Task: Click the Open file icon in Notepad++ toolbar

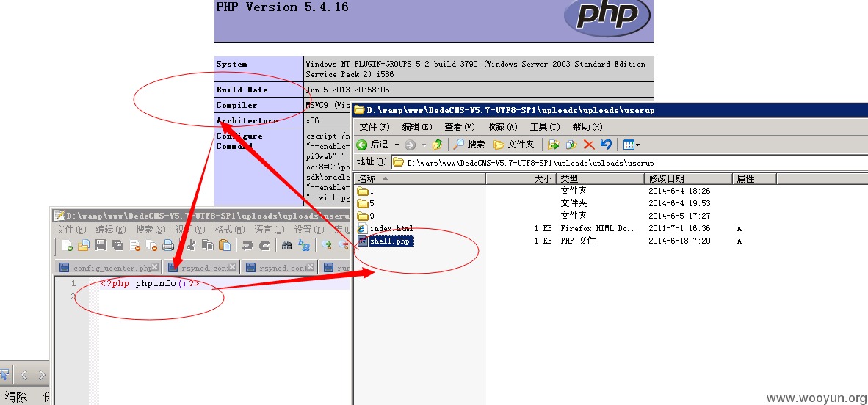Action: coord(84,246)
